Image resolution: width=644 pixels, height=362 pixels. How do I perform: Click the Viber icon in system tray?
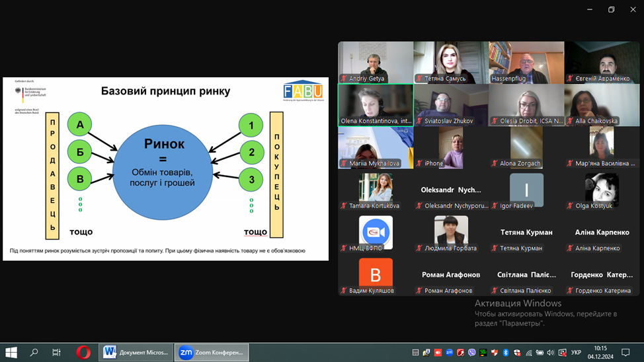pos(471,353)
